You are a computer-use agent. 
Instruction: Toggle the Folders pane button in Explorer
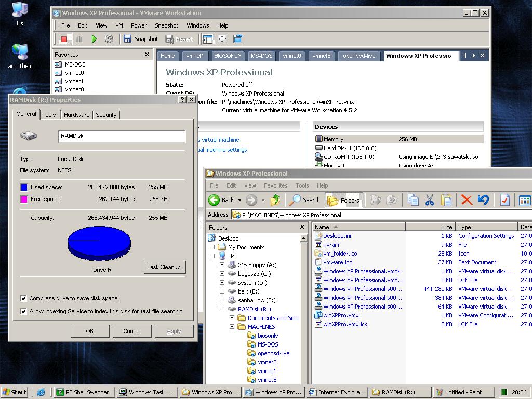343,200
